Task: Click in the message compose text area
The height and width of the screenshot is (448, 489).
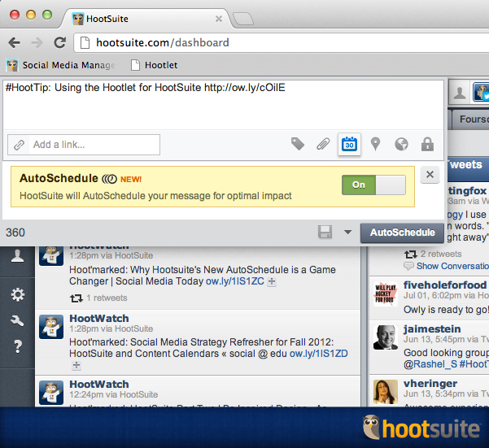Action: pos(223,105)
